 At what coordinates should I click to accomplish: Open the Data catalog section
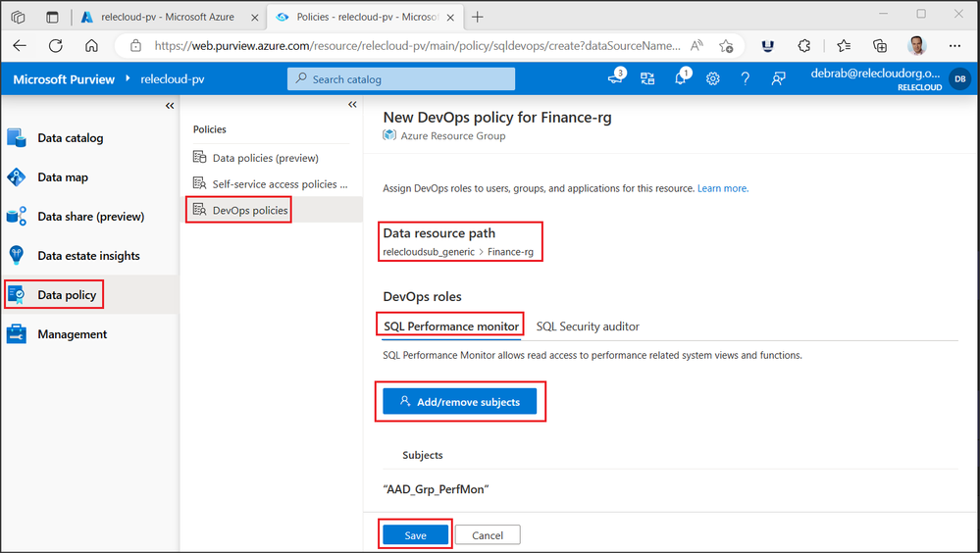pyautogui.click(x=70, y=138)
